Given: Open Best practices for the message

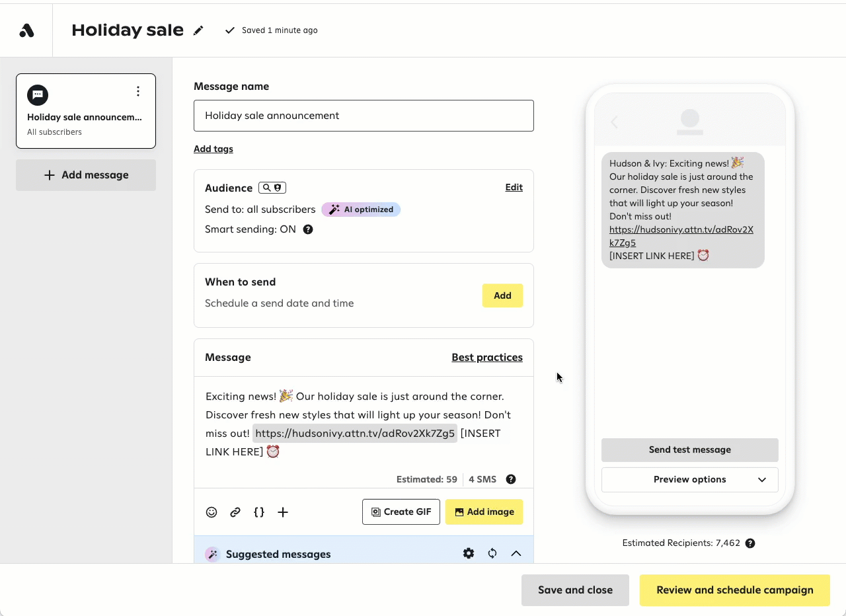Looking at the screenshot, I should 487,357.
